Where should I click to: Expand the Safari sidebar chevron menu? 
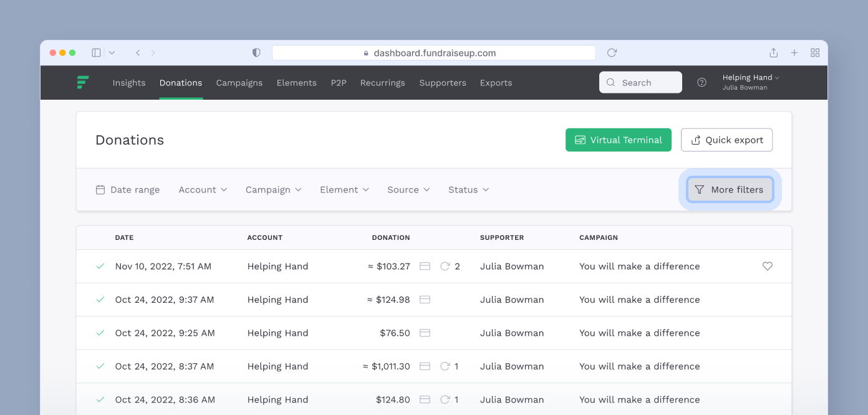[112, 53]
